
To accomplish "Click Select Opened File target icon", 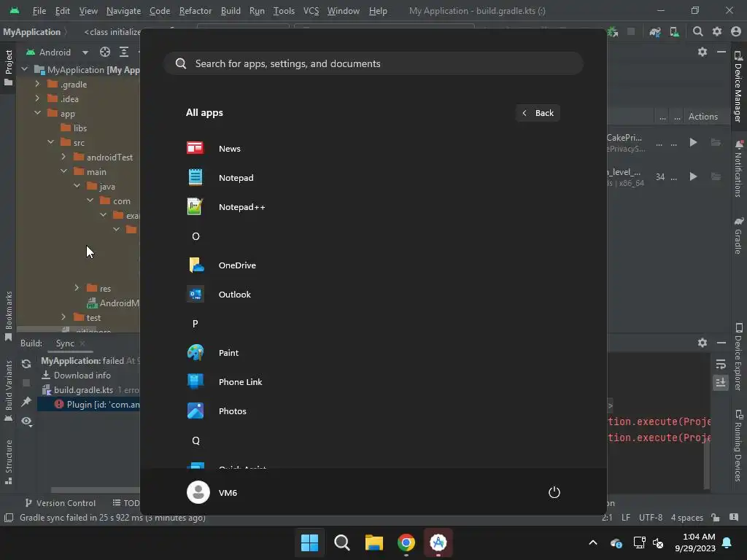I will (105, 52).
